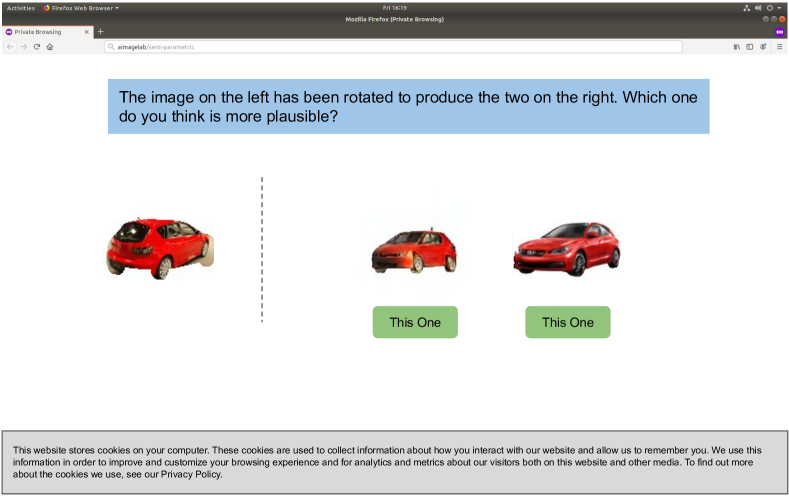The image size is (789, 496).
Task: Go to the Firefox home page
Action: [50, 47]
